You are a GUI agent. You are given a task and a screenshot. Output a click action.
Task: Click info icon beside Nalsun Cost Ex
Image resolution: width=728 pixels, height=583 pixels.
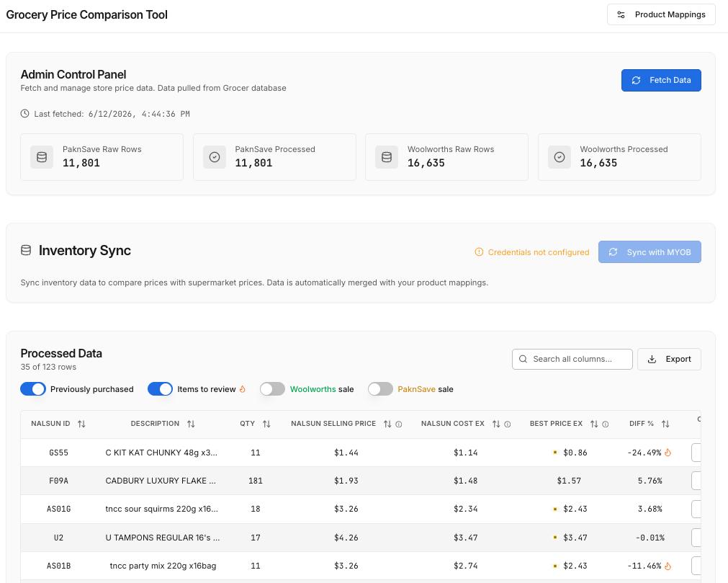[x=508, y=424]
